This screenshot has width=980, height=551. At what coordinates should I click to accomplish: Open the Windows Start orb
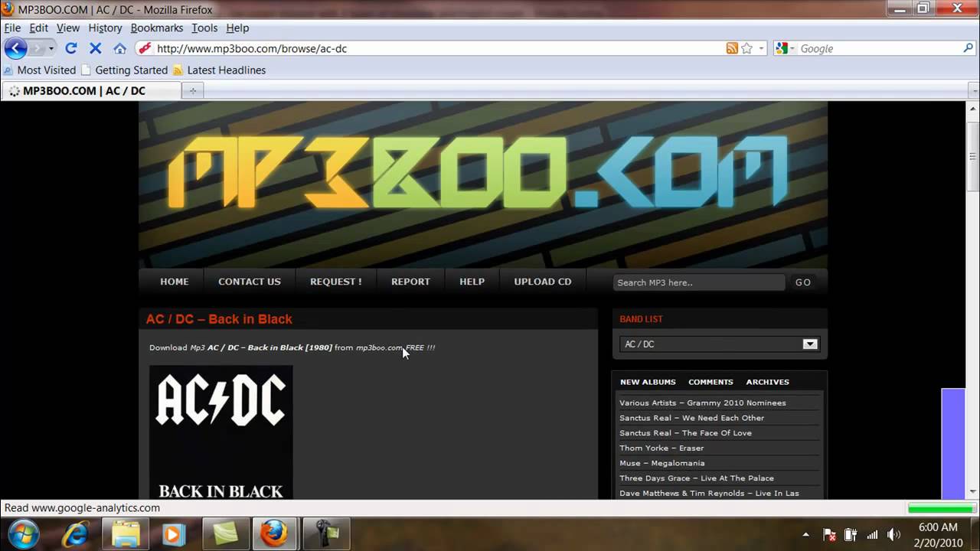22,533
